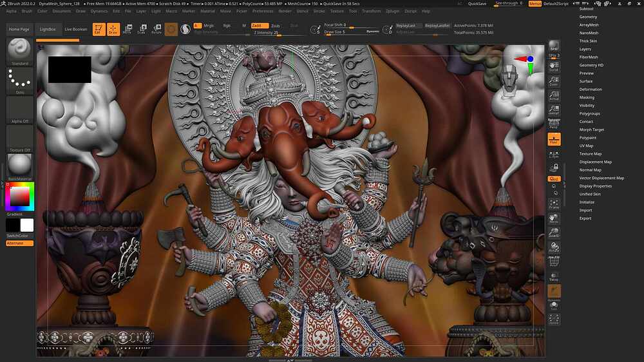Click the Move view icon in right shelf
This screenshot has width=644, height=362.
point(554,218)
